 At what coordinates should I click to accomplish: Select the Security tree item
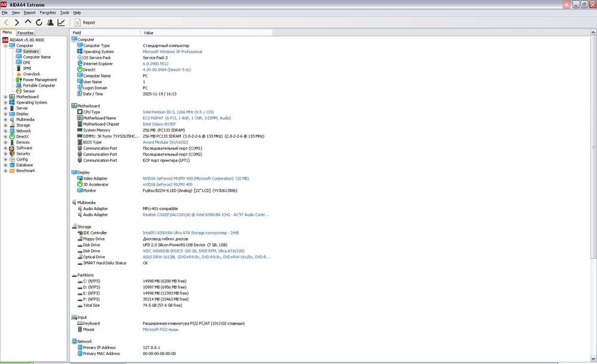click(x=23, y=153)
